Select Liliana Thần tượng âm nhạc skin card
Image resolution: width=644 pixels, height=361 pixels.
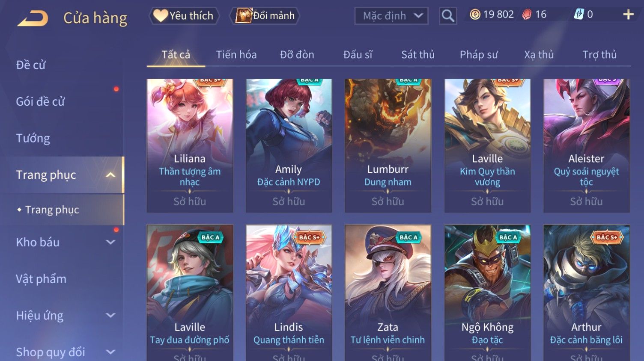pos(190,145)
